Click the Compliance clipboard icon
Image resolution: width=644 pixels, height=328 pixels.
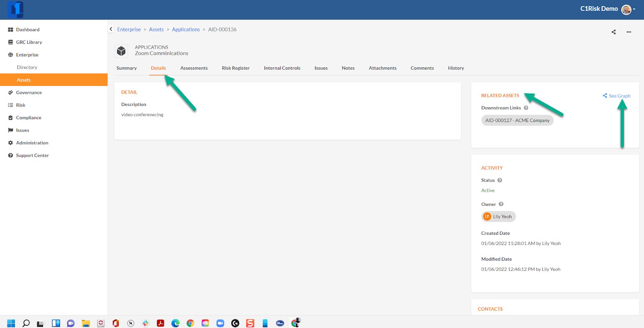10,118
